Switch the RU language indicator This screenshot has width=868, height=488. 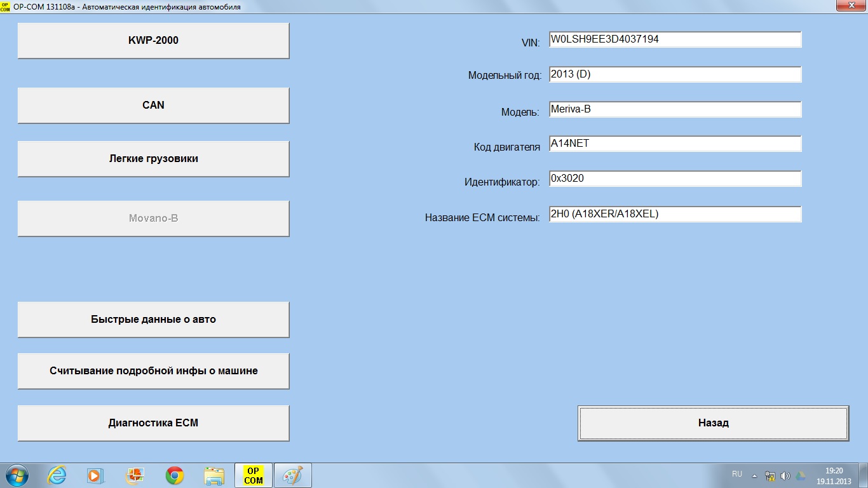coord(737,474)
